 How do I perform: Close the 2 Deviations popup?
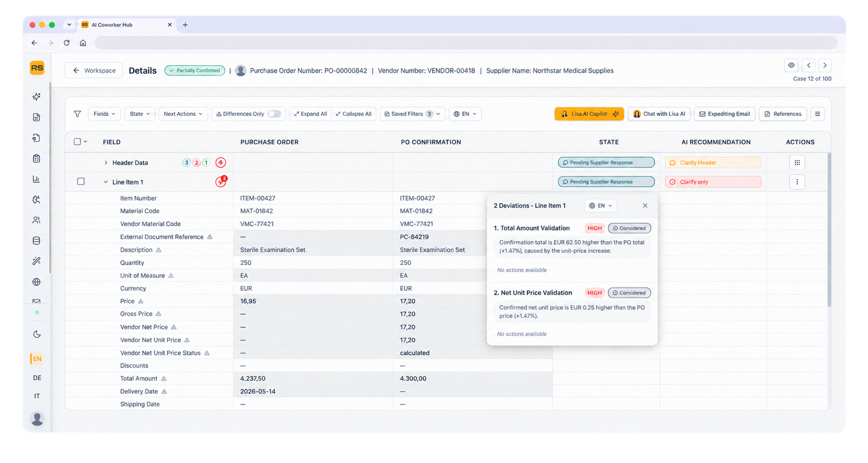tap(645, 206)
